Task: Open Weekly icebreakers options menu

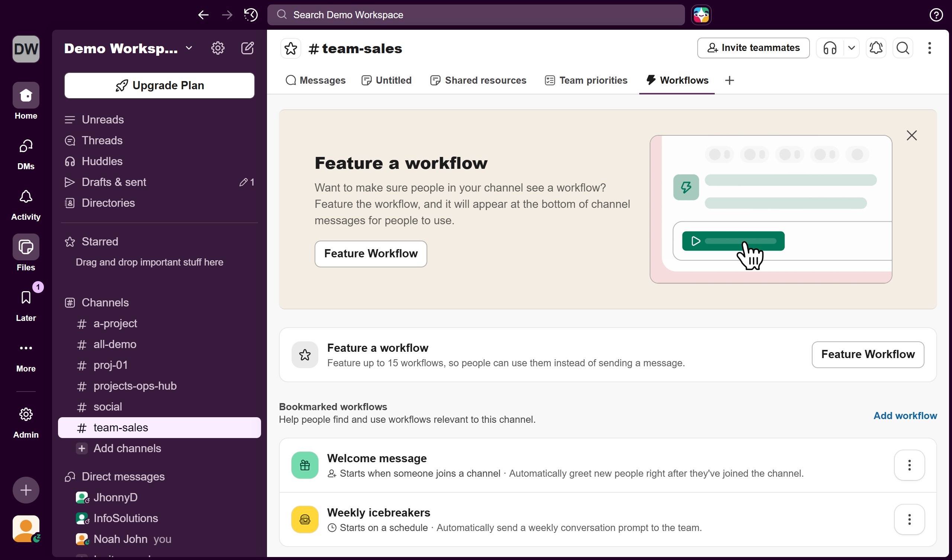Action: coord(909,519)
